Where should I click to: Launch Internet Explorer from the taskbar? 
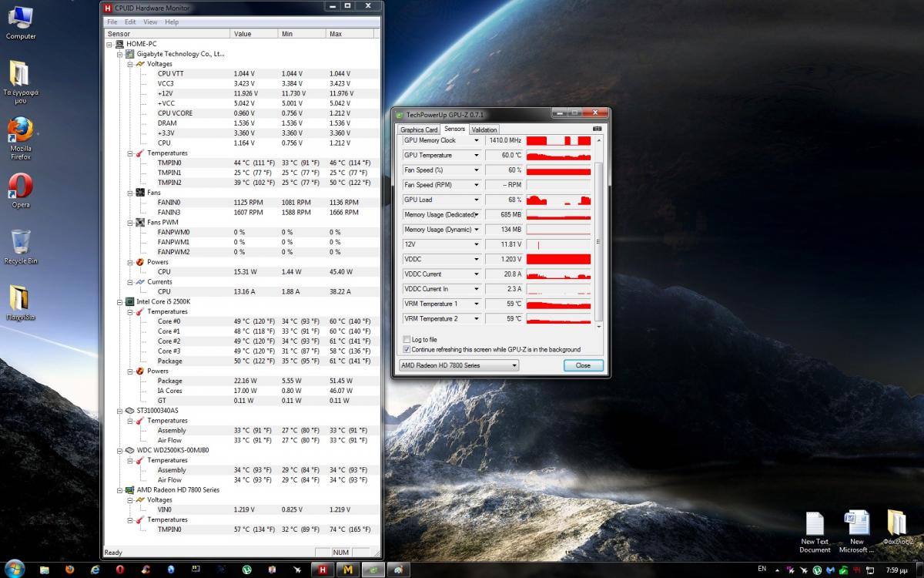pos(95,570)
